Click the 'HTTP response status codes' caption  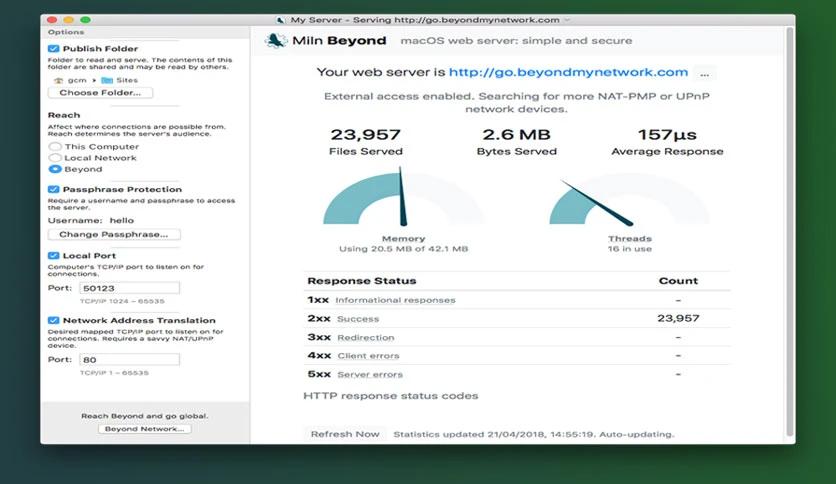point(391,396)
